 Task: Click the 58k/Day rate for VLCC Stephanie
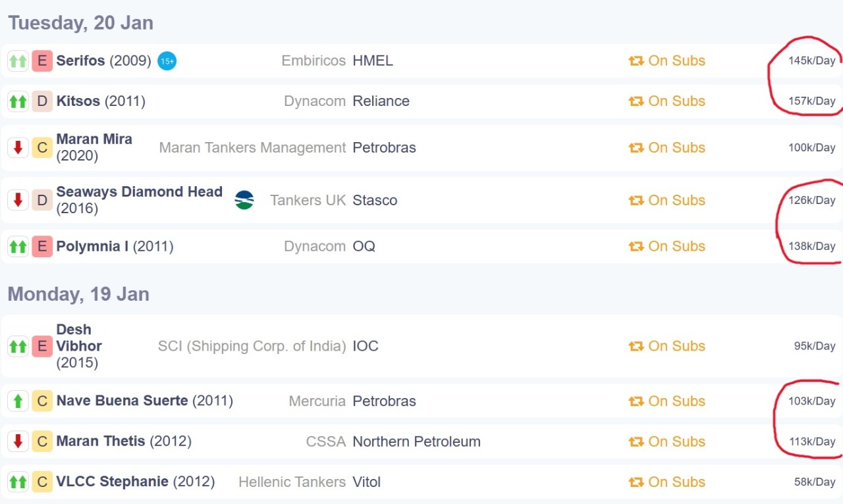[814, 482]
